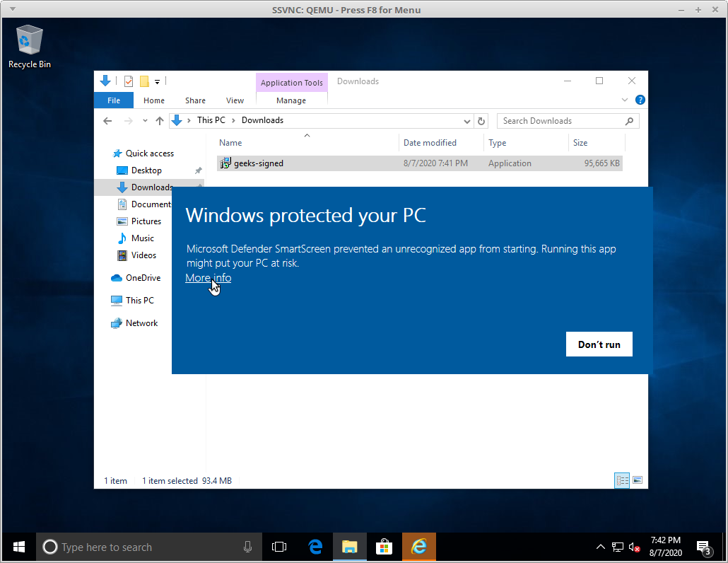Open Microsoft Store from taskbar
Image resolution: width=728 pixels, height=563 pixels.
coord(384,547)
